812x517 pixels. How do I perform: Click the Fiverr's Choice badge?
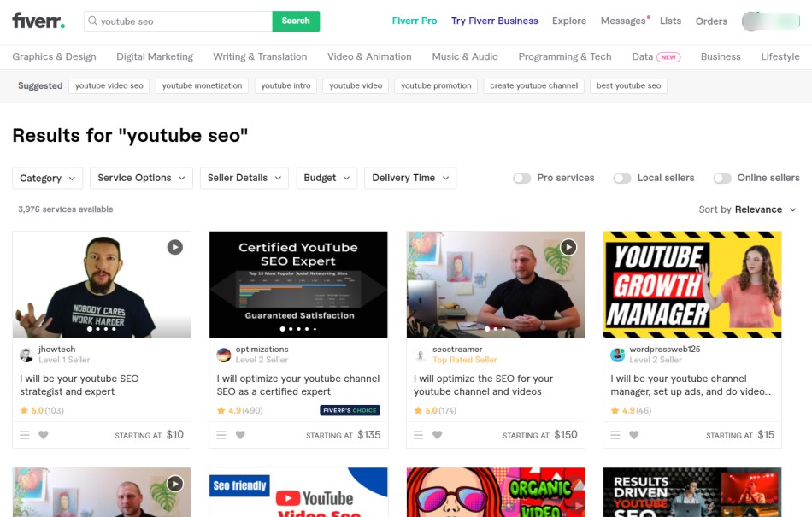[x=350, y=410]
